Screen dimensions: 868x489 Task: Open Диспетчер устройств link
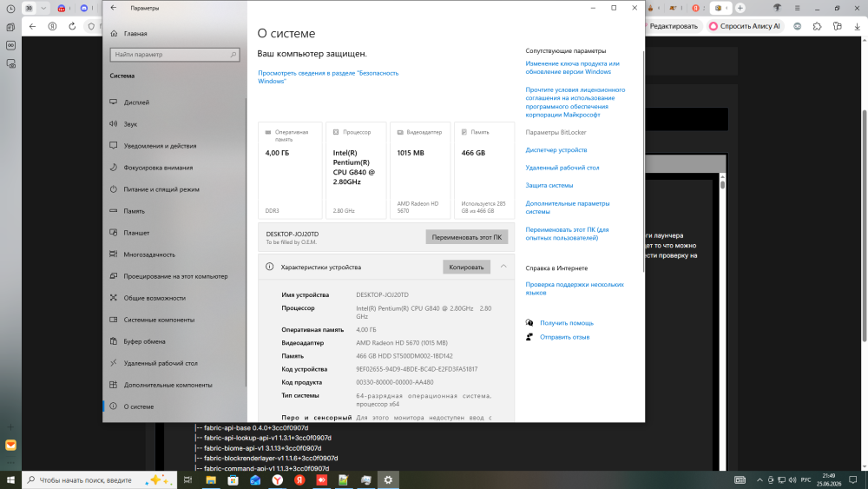tap(556, 150)
